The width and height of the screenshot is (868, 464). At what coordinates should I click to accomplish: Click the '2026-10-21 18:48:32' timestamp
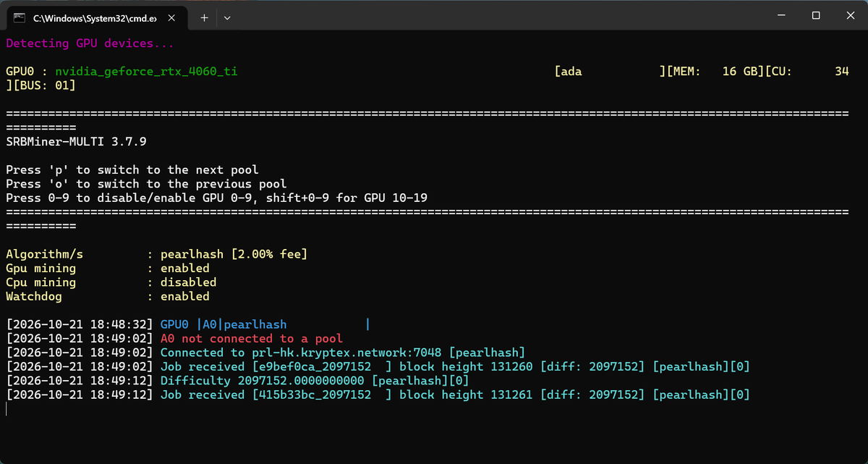coord(80,325)
